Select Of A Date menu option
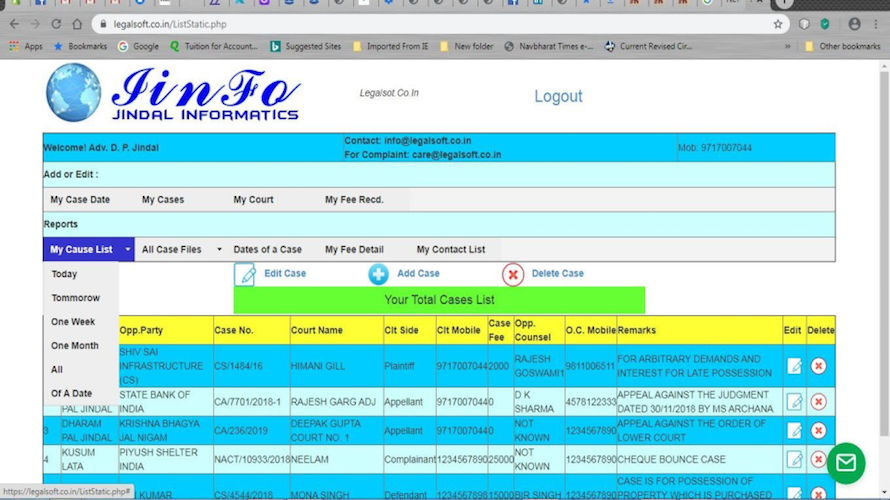This screenshot has height=500, width=890. 72,393
